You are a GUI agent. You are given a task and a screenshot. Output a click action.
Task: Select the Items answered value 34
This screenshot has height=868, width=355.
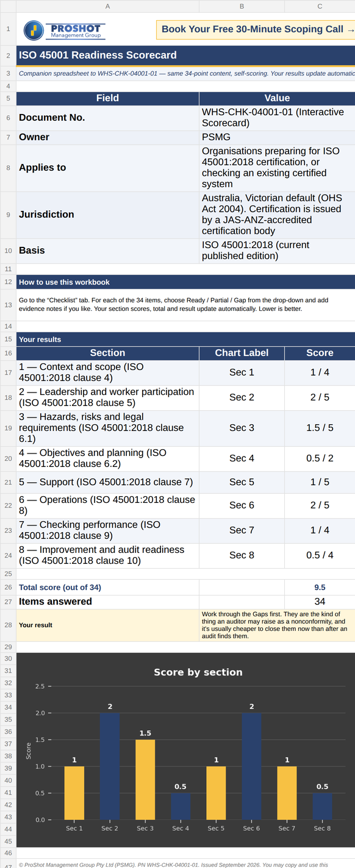tap(320, 602)
